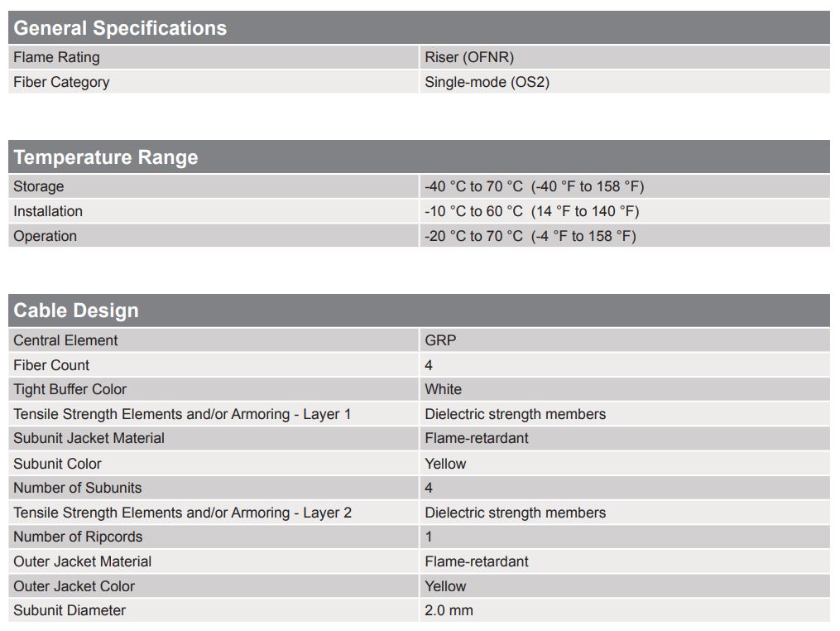The width and height of the screenshot is (840, 631).
Task: Click the Cable Design section header
Action: (x=76, y=311)
